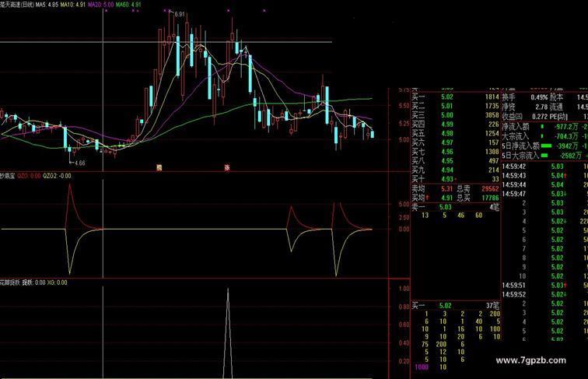The image size is (588, 379).
Task: Select the 买七 4.96 bid row
Action: tap(455, 152)
